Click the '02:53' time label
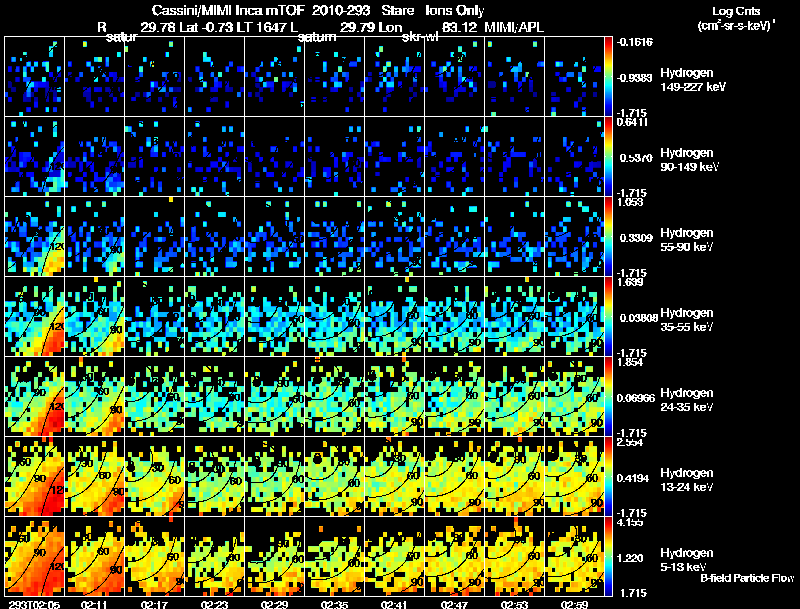Image resolution: width=800 pixels, height=609 pixels. [x=514, y=604]
